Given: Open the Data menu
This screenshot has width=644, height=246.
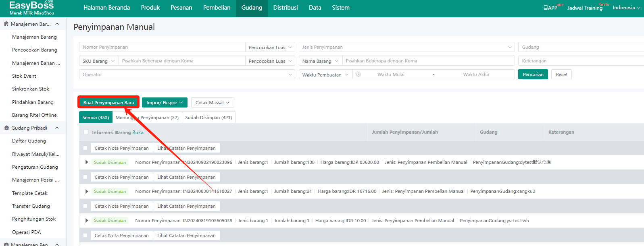Looking at the screenshot, I should point(315,8).
